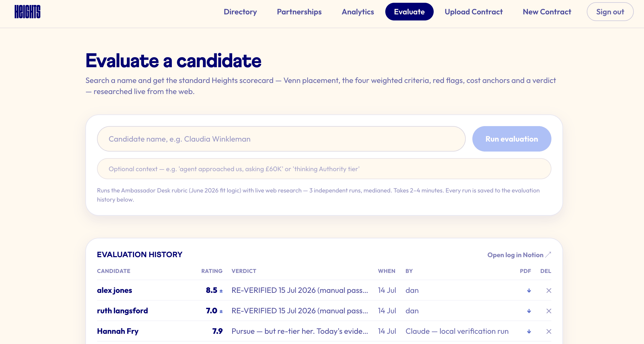Focus the Candidate name input field
Image resolution: width=644 pixels, height=344 pixels.
pos(281,139)
